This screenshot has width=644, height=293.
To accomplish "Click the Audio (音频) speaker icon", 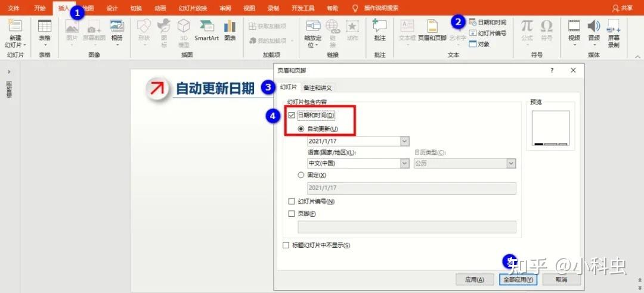I will [594, 26].
